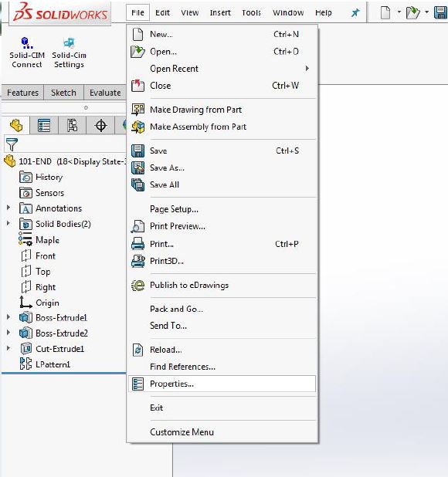448x477 pixels.
Task: Expand the Boss-Extrude1 feature
Action: point(8,317)
